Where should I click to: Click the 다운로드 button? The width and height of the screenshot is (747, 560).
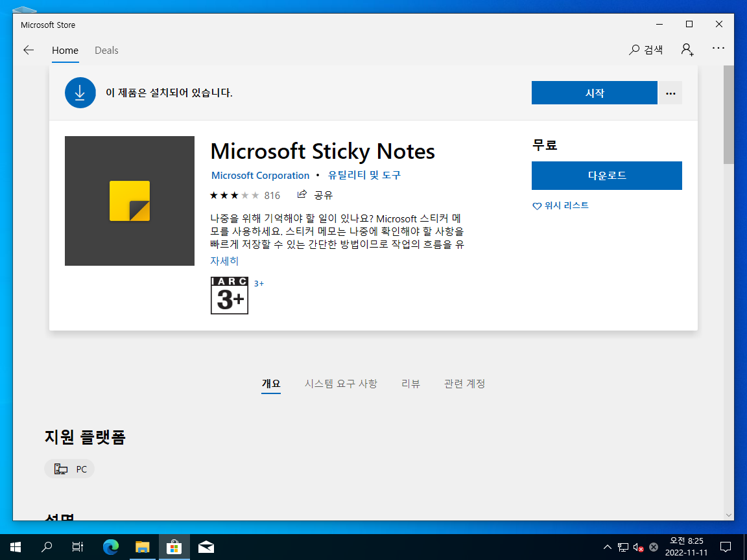(606, 176)
